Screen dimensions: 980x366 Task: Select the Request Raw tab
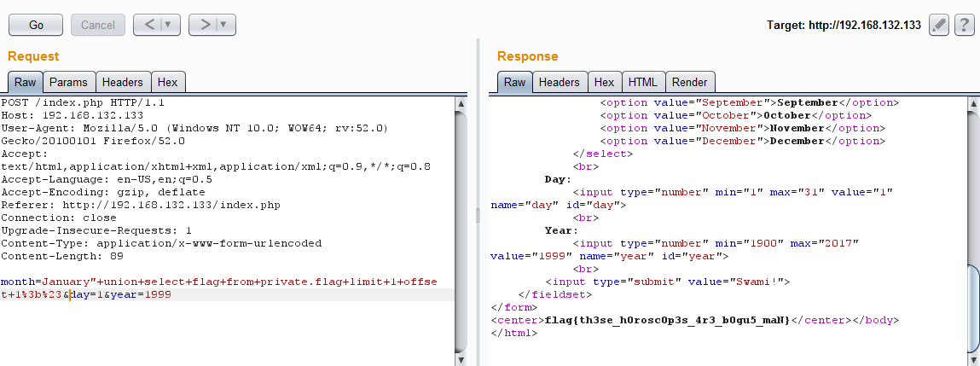click(26, 82)
